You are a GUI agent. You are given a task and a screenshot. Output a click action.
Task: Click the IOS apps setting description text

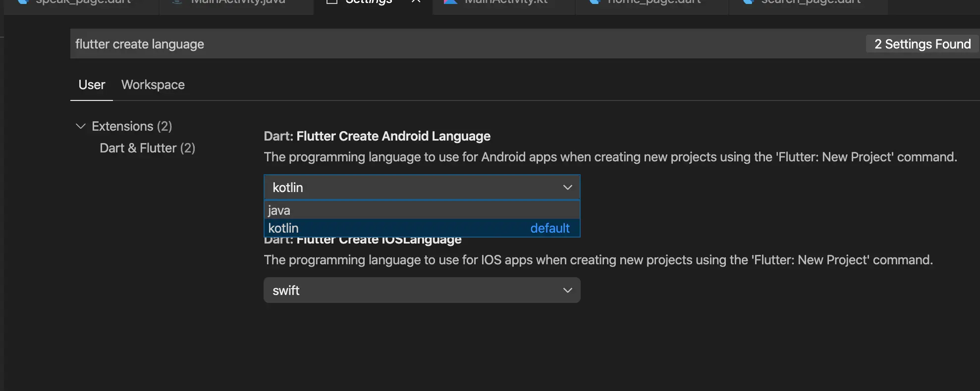click(598, 260)
